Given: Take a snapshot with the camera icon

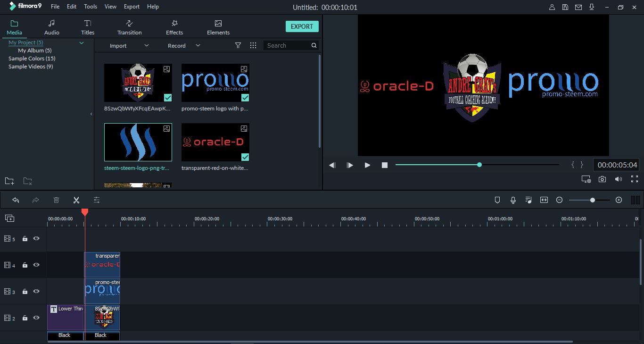Looking at the screenshot, I should (603, 179).
